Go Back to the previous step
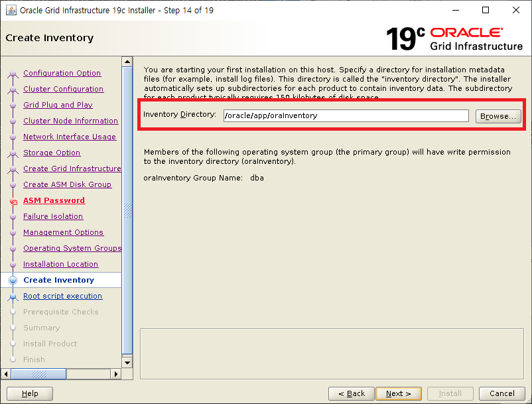 click(352, 393)
